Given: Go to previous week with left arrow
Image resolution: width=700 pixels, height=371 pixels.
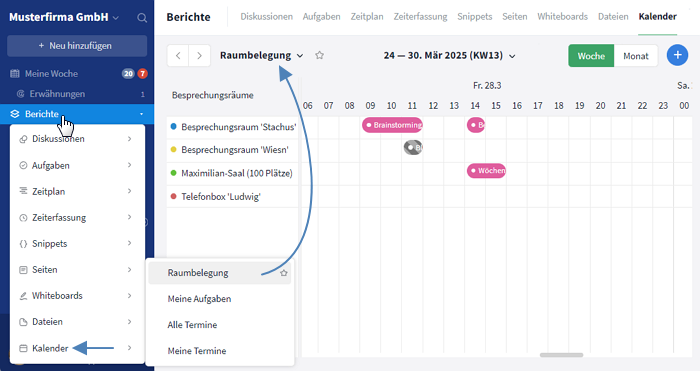Looking at the screenshot, I should point(178,56).
